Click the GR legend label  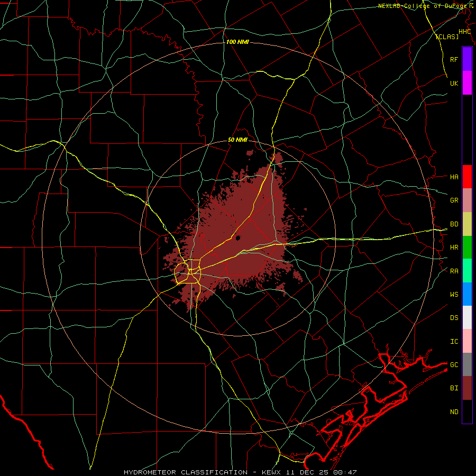[454, 200]
